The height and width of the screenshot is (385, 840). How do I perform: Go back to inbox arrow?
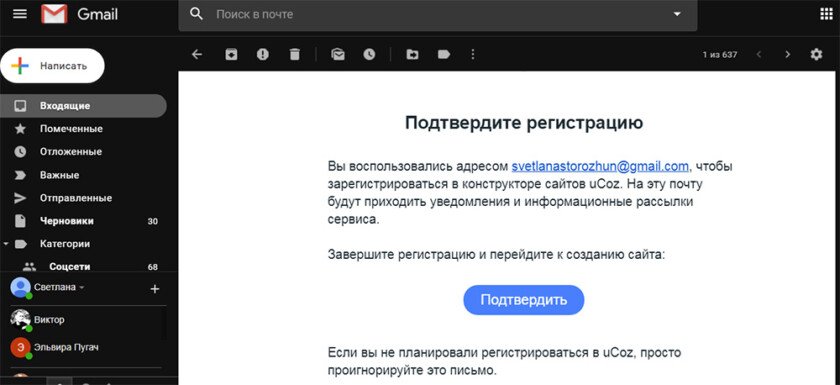197,54
